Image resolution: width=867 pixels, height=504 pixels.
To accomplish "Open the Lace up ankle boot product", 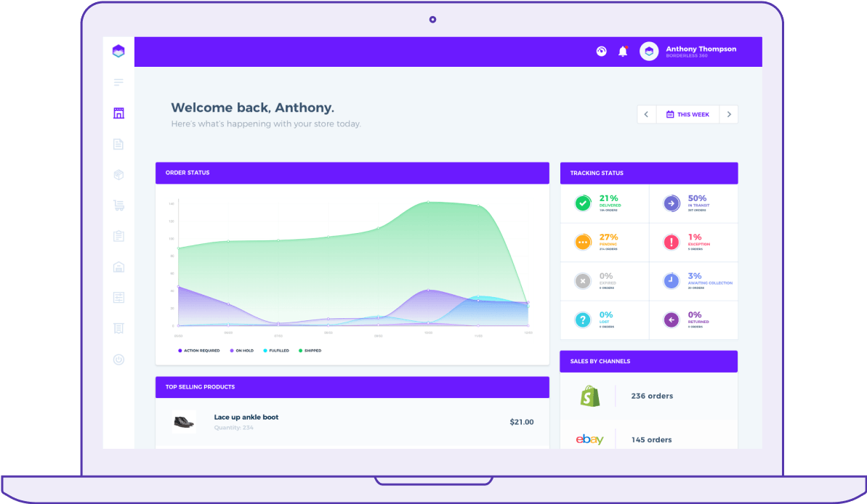I will (x=246, y=418).
